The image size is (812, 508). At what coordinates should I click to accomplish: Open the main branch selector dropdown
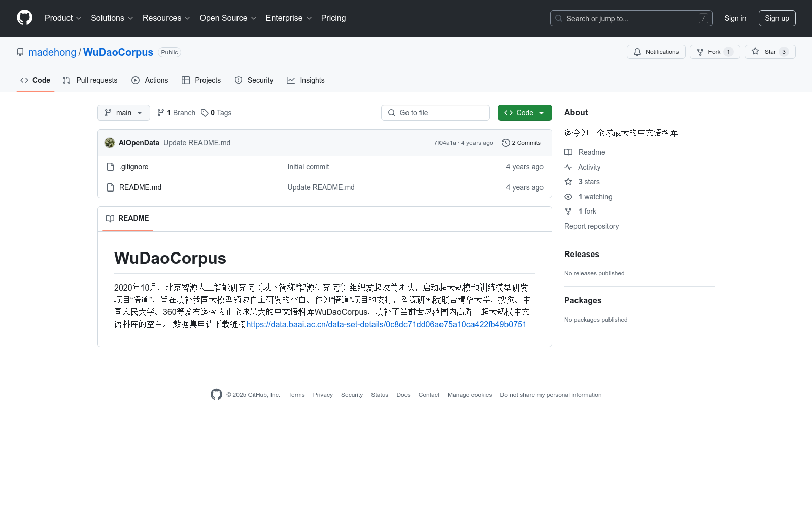[x=124, y=113]
